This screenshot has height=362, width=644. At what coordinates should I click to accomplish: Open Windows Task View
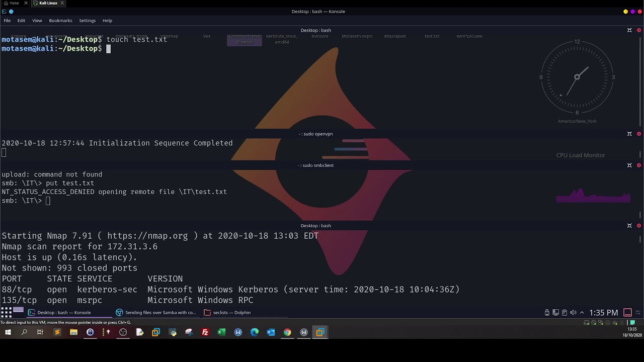tap(40, 332)
